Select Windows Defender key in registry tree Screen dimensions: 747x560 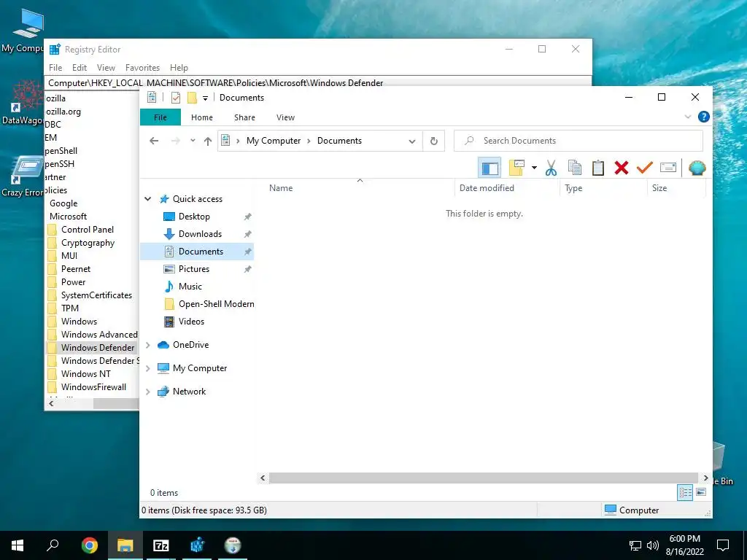[x=98, y=348]
